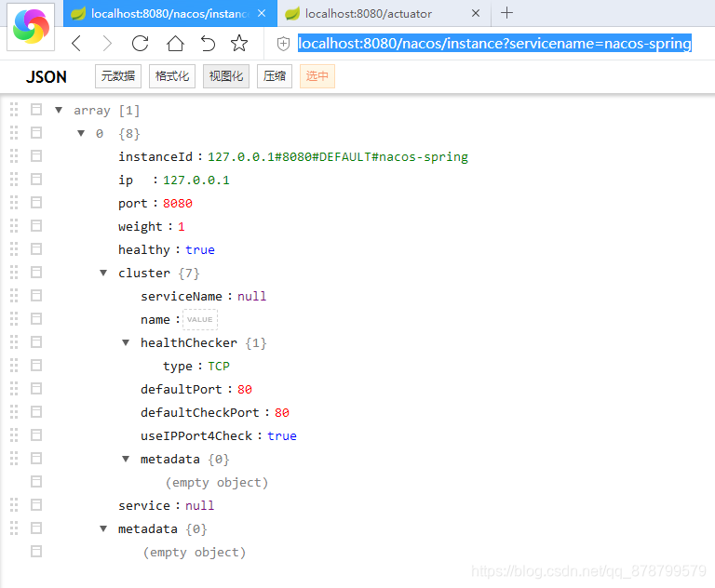
Task: Grab the drag handle of the defaultCheckPort row
Action: [14, 411]
